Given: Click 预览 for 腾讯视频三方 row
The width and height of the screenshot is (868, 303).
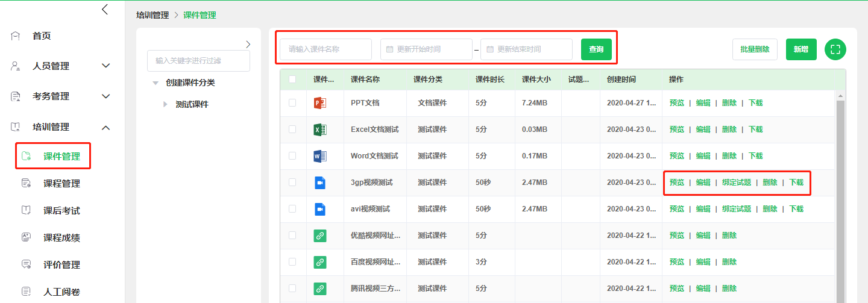Looking at the screenshot, I should [x=677, y=289].
